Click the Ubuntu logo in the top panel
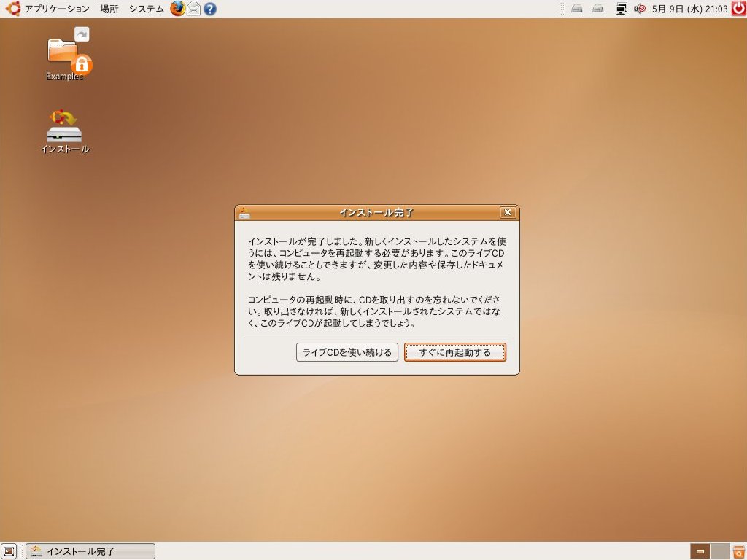Image resolution: width=747 pixels, height=560 pixels. click(x=13, y=9)
